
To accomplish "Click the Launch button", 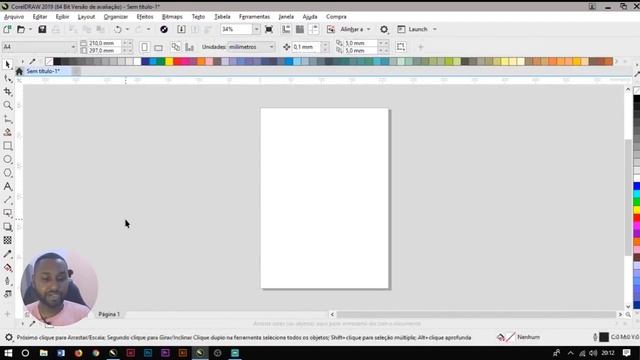I will pyautogui.click(x=413, y=29).
